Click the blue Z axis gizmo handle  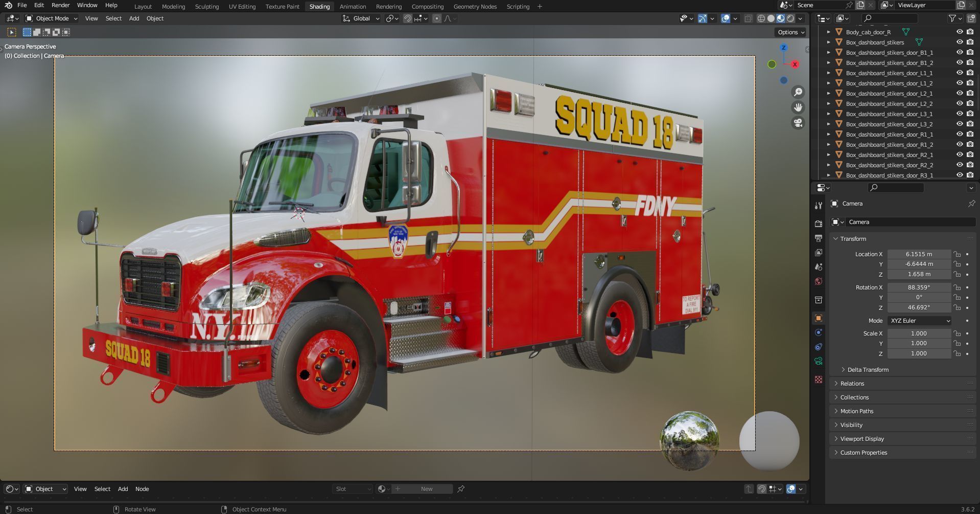[x=784, y=48]
